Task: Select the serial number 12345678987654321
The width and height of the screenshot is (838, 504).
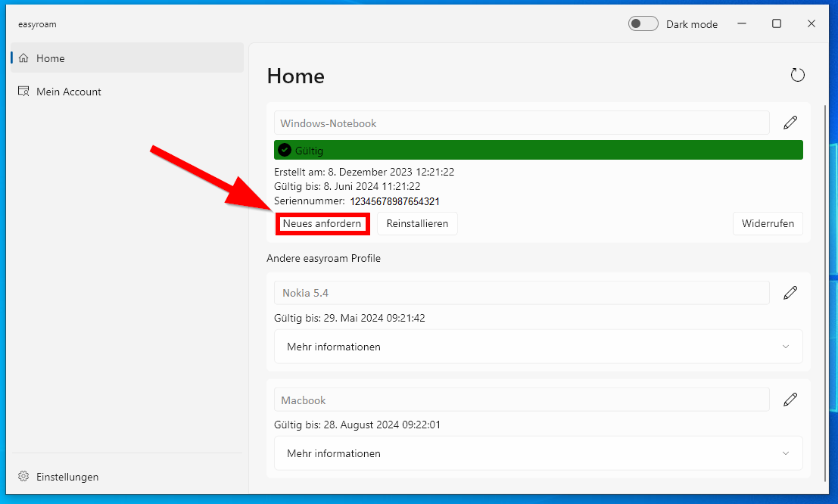Action: [395, 201]
